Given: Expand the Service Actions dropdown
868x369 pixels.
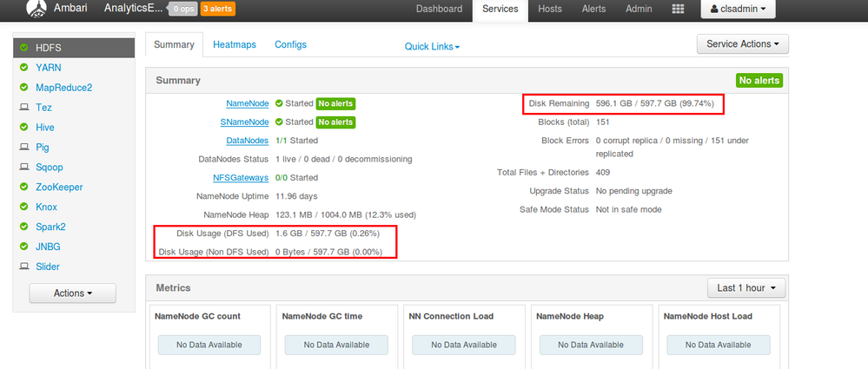Looking at the screenshot, I should tap(742, 43).
